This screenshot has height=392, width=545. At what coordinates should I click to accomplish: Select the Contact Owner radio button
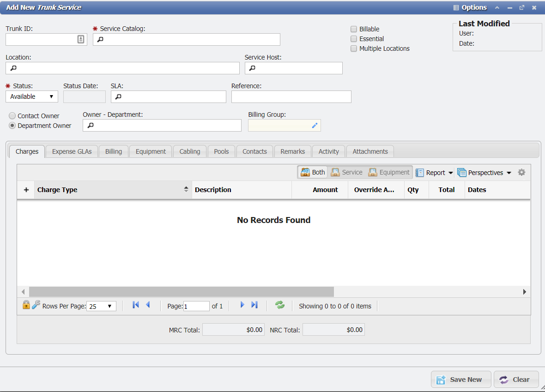pos(12,116)
